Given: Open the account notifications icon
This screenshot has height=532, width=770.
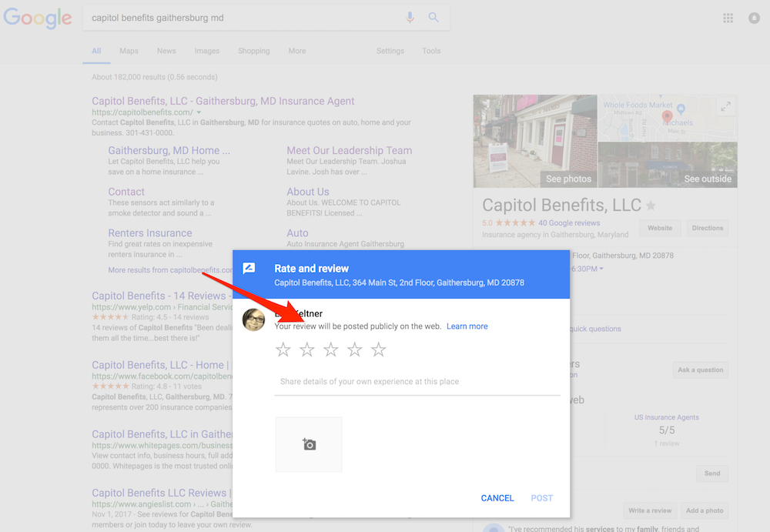Looking at the screenshot, I should pos(754,18).
